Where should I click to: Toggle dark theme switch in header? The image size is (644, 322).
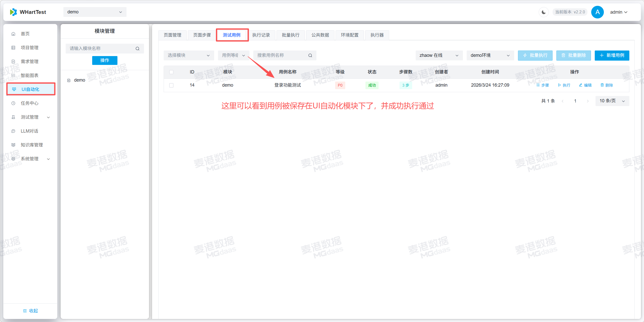click(543, 12)
